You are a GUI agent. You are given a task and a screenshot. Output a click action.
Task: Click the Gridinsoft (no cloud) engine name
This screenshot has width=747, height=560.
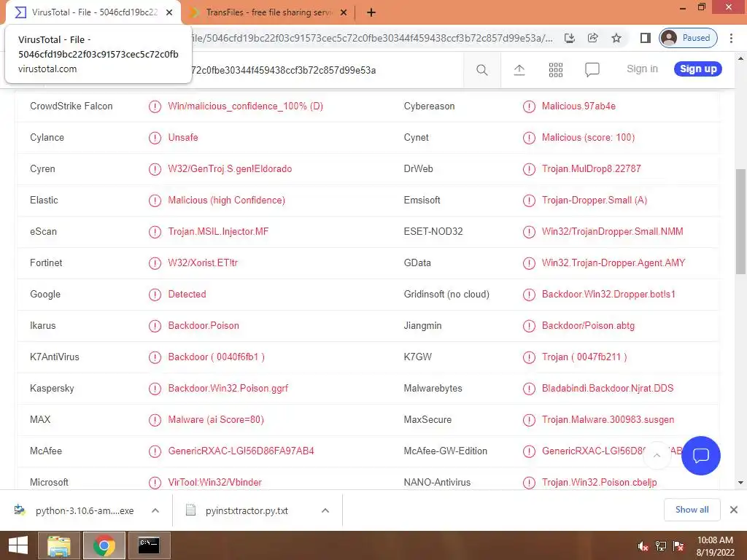[446, 295]
